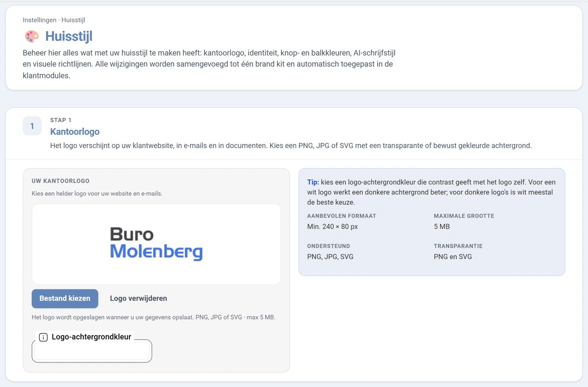Image resolution: width=588 pixels, height=387 pixels.
Task: Click the info icon next to Logo-achtergrondkleur
Action: point(43,337)
